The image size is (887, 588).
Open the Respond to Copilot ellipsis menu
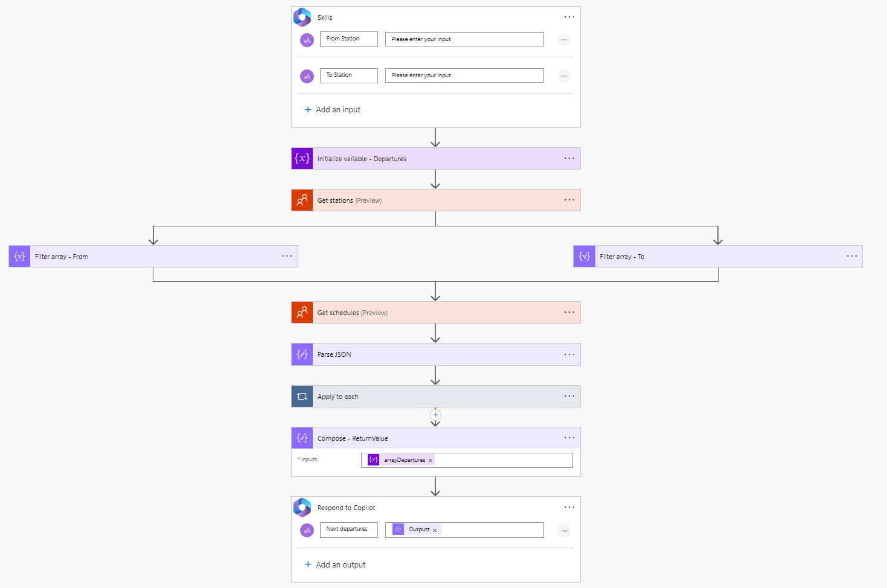point(569,508)
